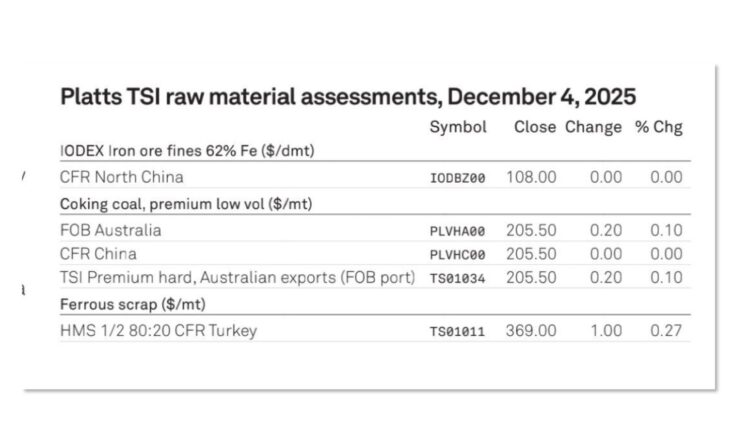
Task: Click the IODBZ00 symbol code
Action: tap(458, 178)
